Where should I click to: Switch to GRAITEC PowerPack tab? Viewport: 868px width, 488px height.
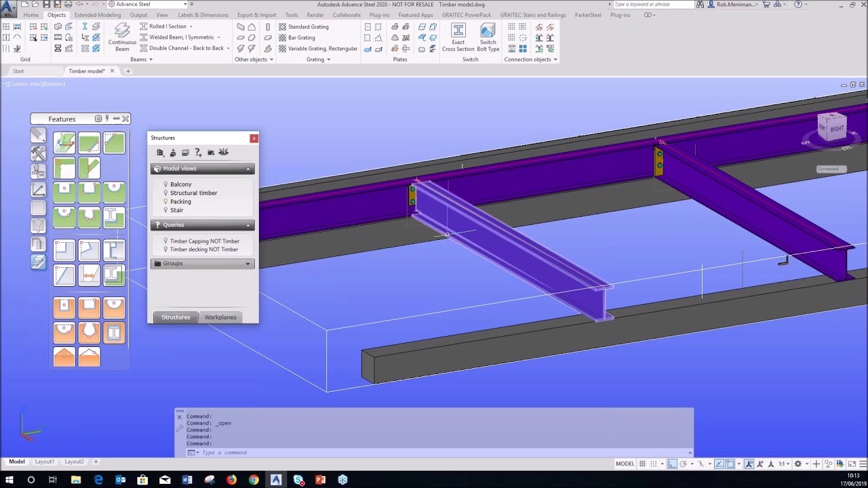(x=466, y=15)
